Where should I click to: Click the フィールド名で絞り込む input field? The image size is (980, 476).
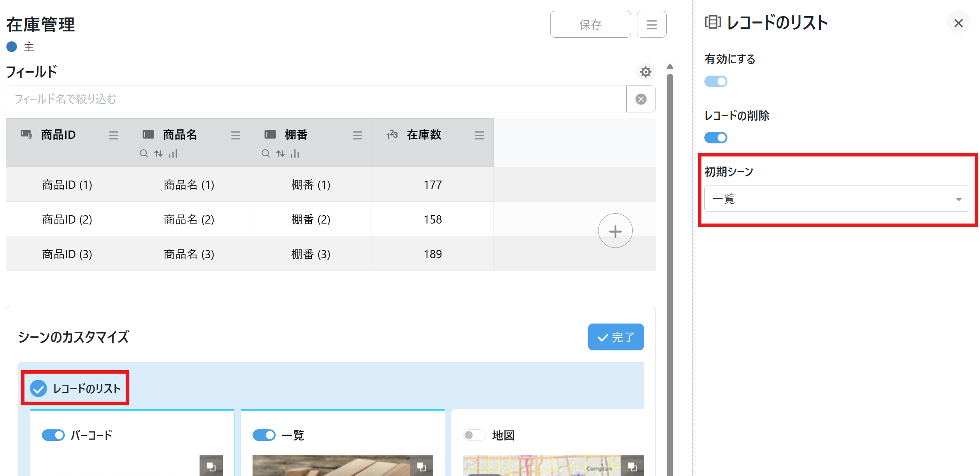click(316, 99)
